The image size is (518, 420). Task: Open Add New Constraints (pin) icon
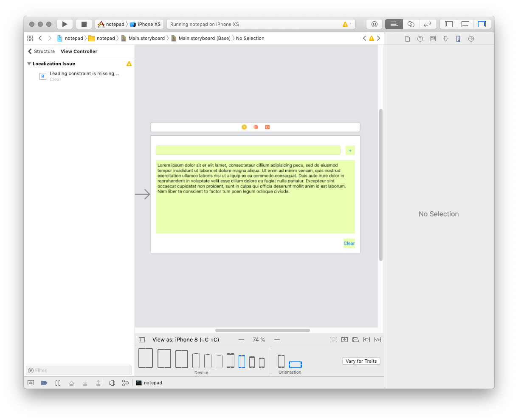coord(367,339)
